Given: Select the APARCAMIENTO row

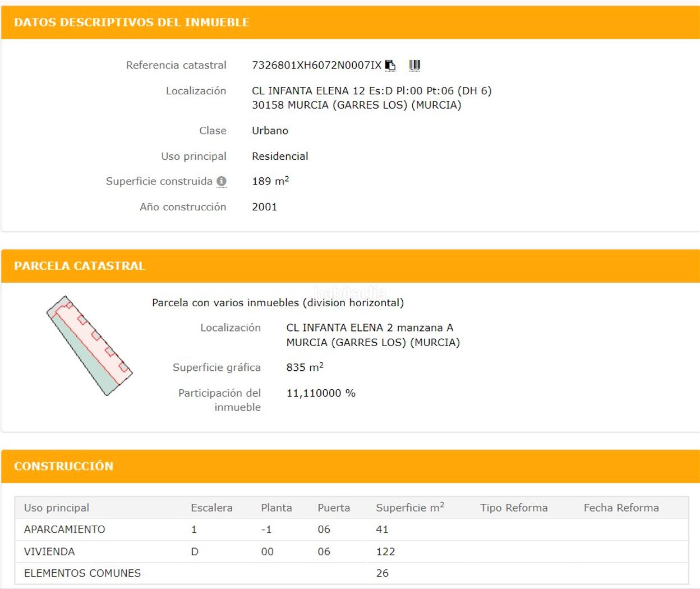Looking at the screenshot, I should point(65,530).
